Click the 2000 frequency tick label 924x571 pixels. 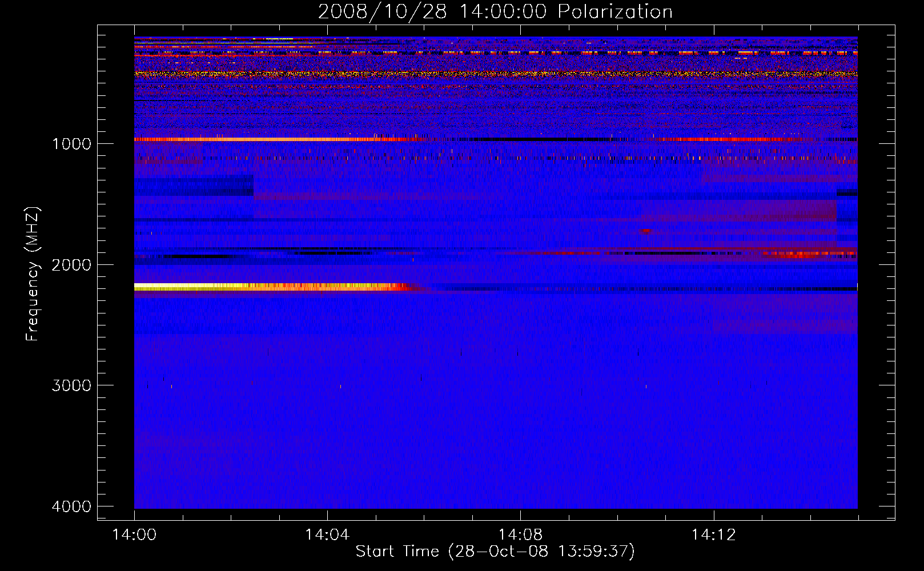(x=71, y=265)
